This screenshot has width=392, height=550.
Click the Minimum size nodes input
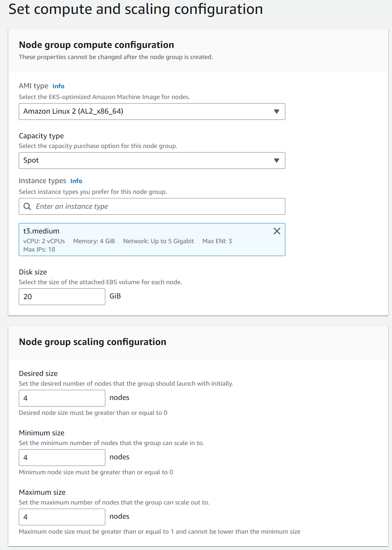[x=62, y=458]
